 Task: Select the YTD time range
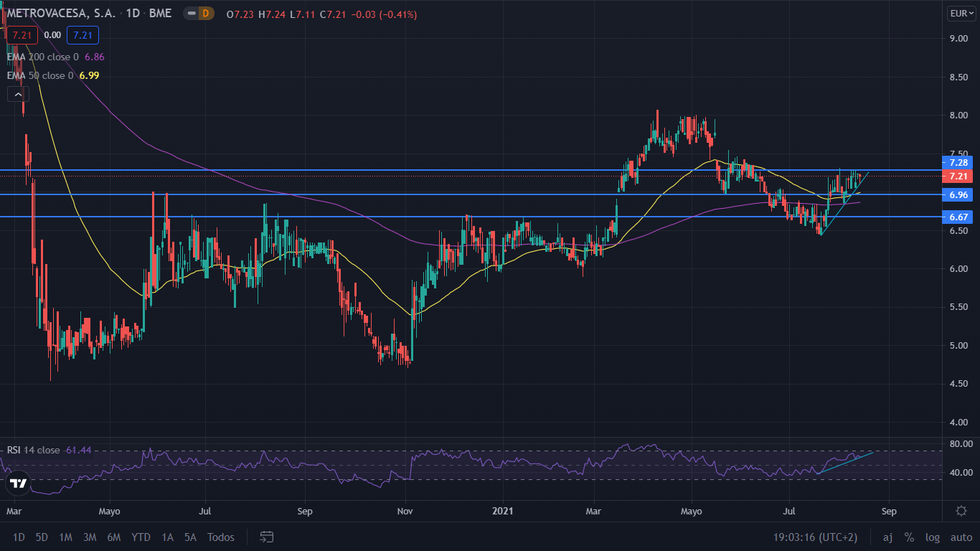pyautogui.click(x=141, y=537)
